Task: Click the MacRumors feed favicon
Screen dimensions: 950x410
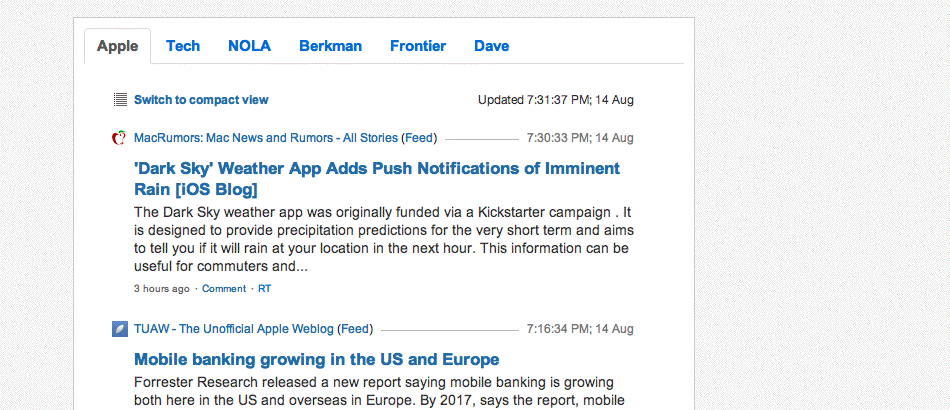Action: coord(120,138)
